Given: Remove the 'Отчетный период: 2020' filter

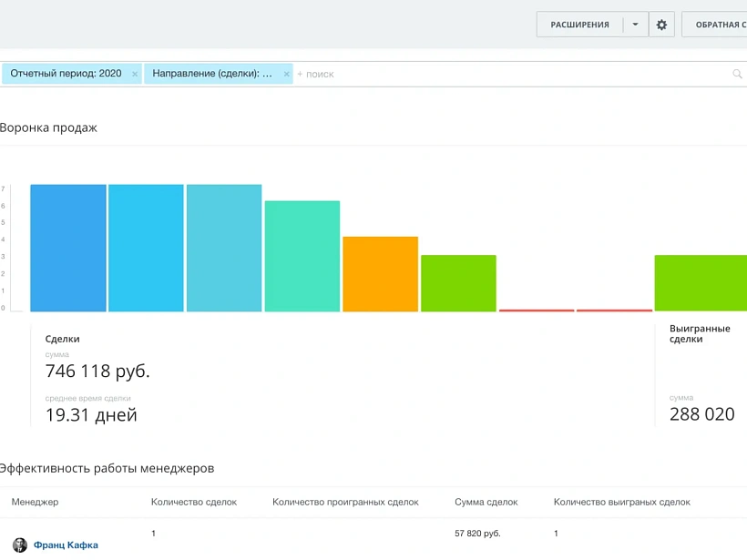Looking at the screenshot, I should 135,74.
